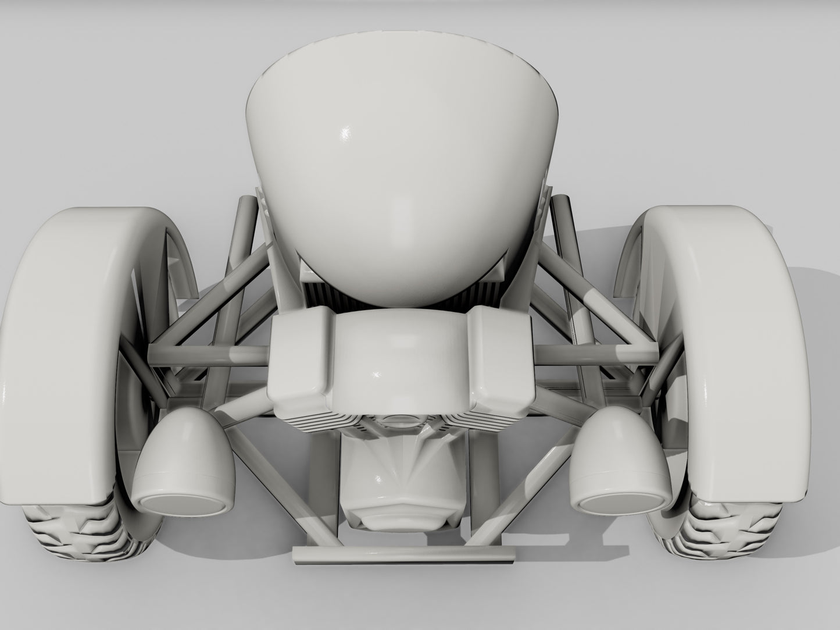The width and height of the screenshot is (840, 630).
Task: Click the left horizontal frame tube
Action: click(209, 353)
